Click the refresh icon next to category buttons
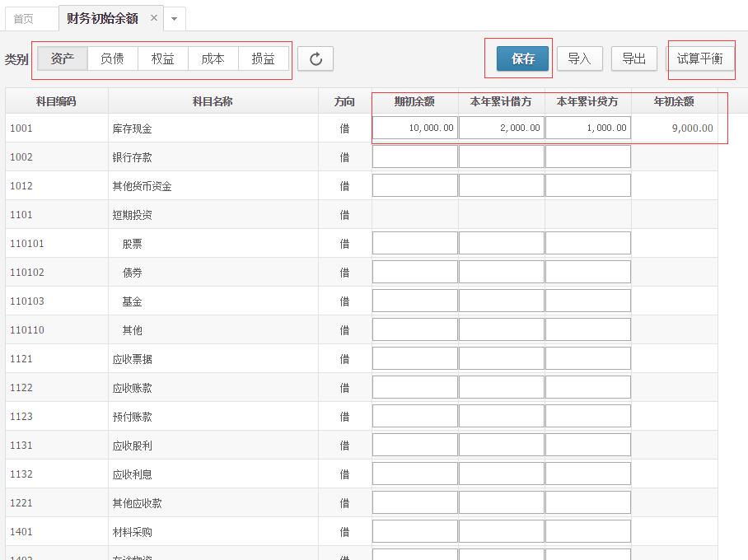This screenshot has height=560, width=748. point(316,59)
